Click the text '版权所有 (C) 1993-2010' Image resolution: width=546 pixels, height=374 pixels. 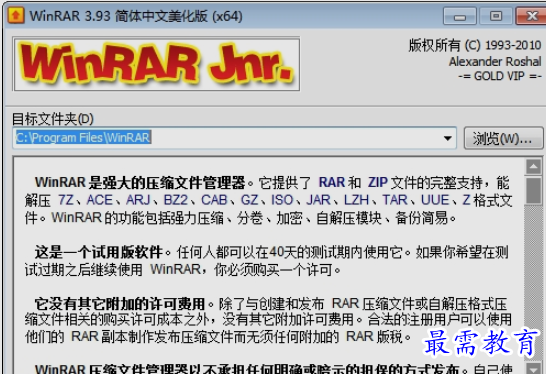475,45
